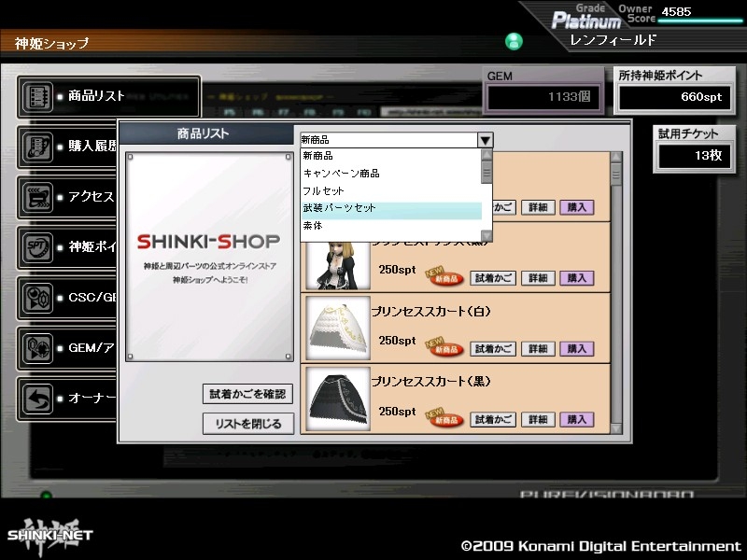The image size is (747, 560).
Task: Click 詳細 for Princess Skirt (白)
Action: tap(538, 349)
